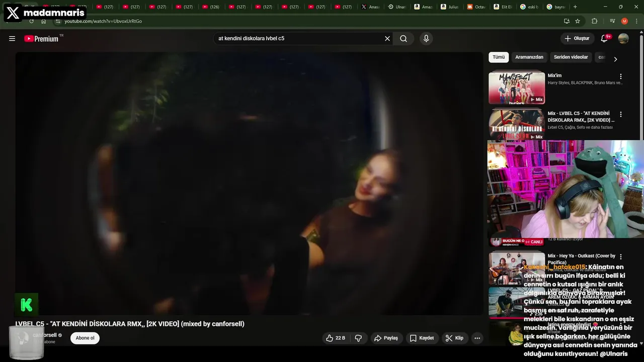Click the install/cast icon in address bar

pos(567,21)
